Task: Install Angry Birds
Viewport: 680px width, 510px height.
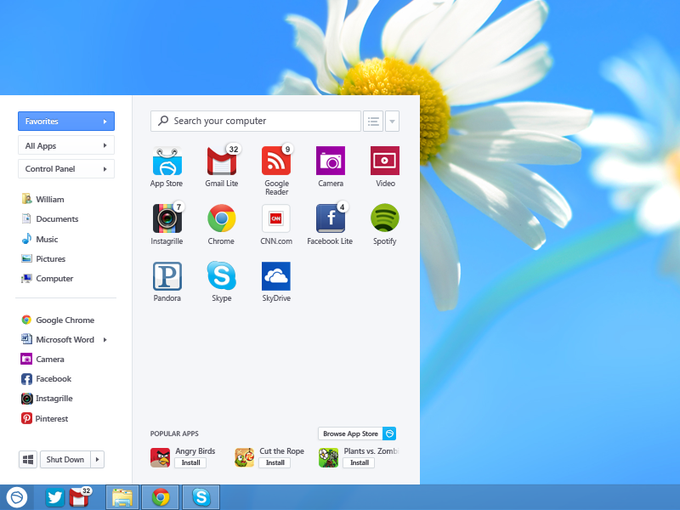Action: pyautogui.click(x=191, y=463)
